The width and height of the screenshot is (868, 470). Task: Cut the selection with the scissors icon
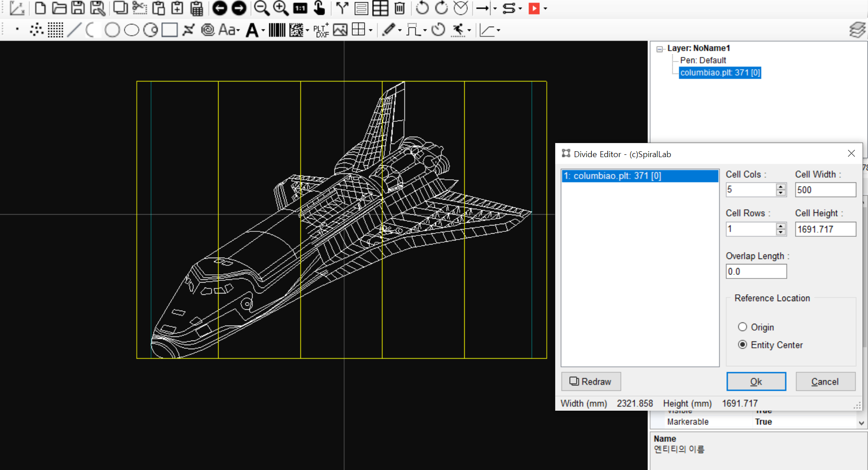point(140,8)
